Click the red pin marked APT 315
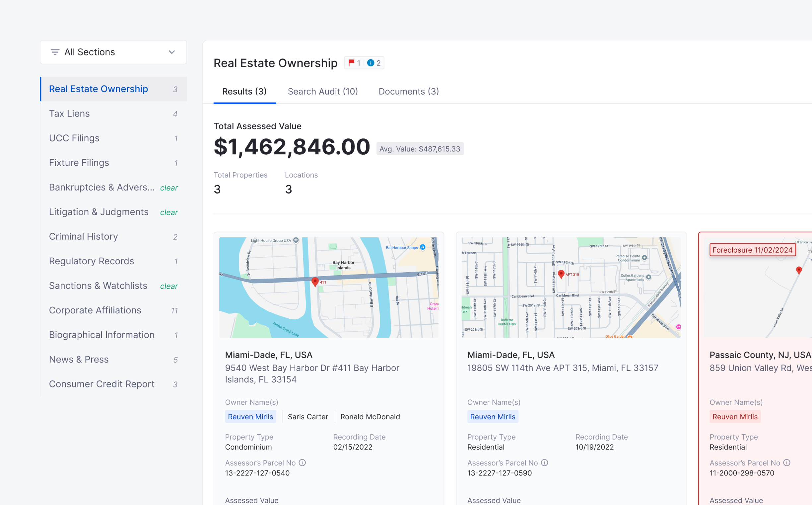812x505 pixels. [x=561, y=274]
